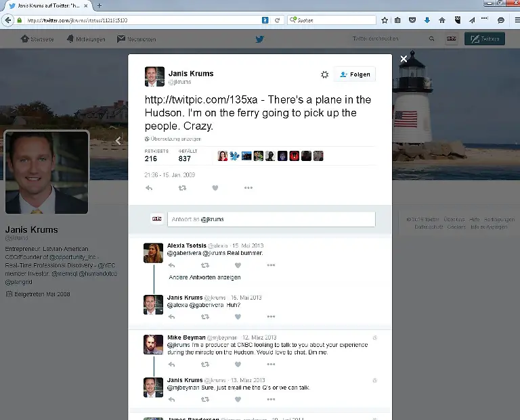Open Mitteilungen in the Twitter navigation
Image resolution: width=520 pixels, height=420 pixels.
[86, 39]
